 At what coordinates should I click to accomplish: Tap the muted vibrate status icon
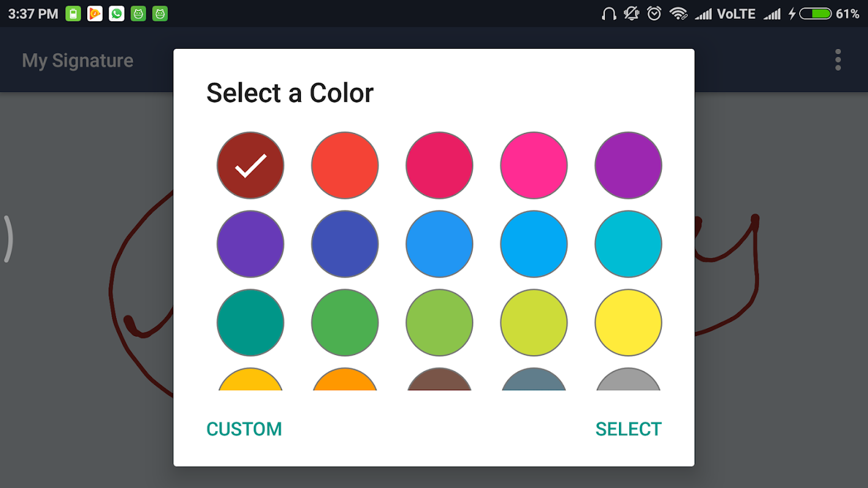click(x=631, y=14)
